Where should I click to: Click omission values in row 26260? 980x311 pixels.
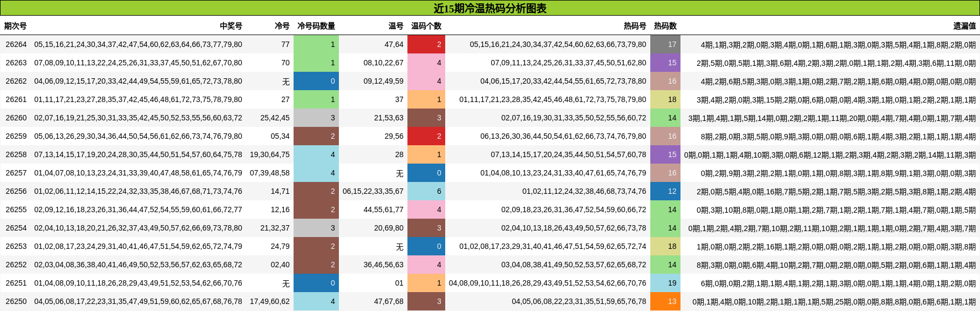point(832,118)
